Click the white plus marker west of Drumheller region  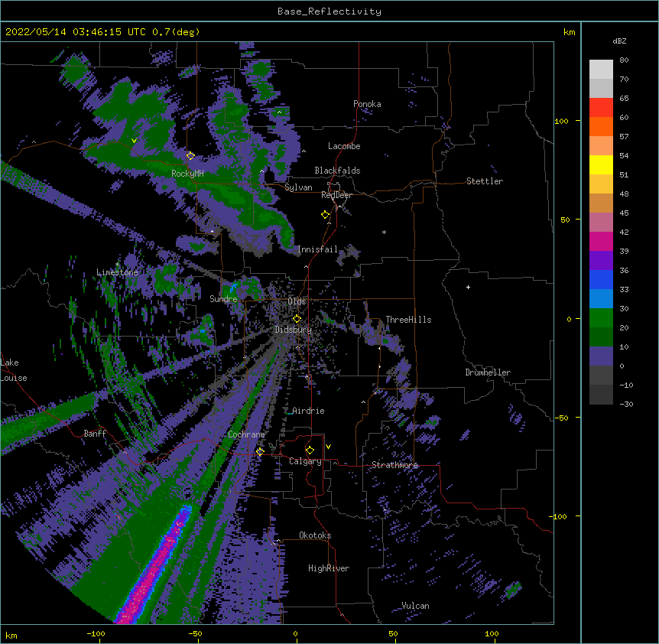point(468,287)
